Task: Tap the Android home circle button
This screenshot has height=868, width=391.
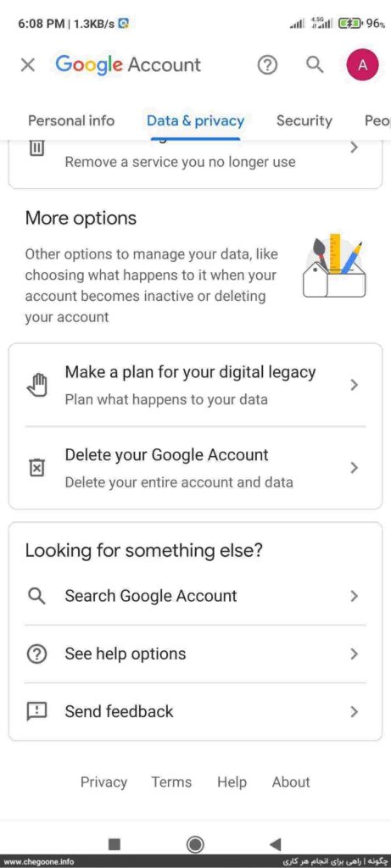Action: point(195,844)
